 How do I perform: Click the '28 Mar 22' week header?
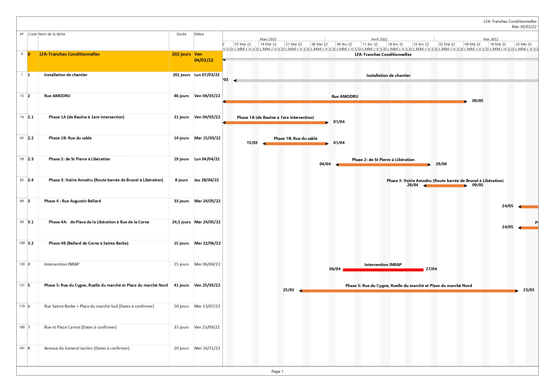point(320,44)
